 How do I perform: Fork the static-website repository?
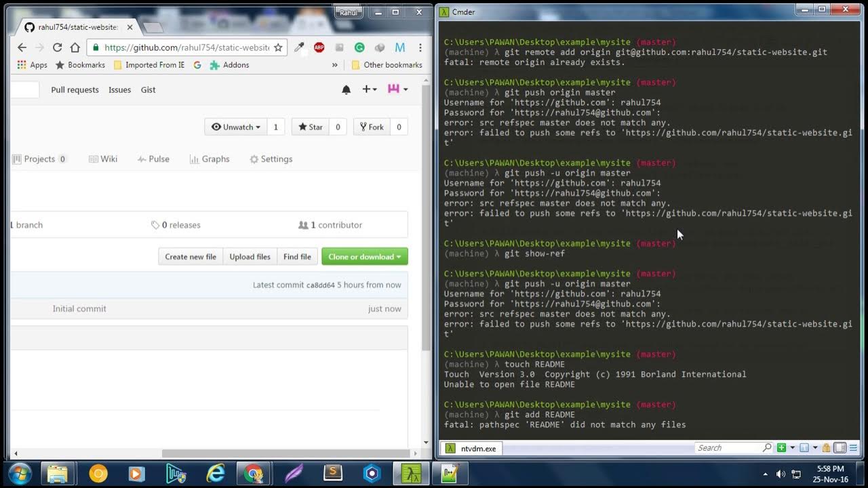pos(372,127)
